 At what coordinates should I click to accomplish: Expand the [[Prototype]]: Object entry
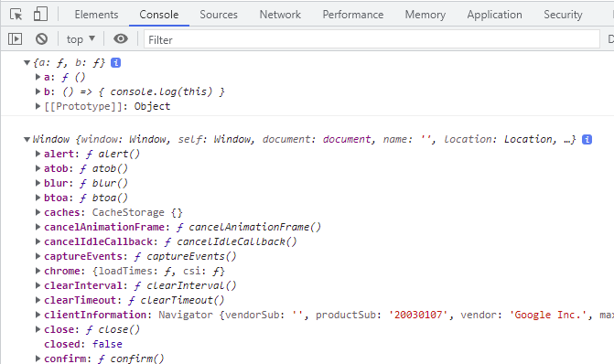pyautogui.click(x=38, y=106)
